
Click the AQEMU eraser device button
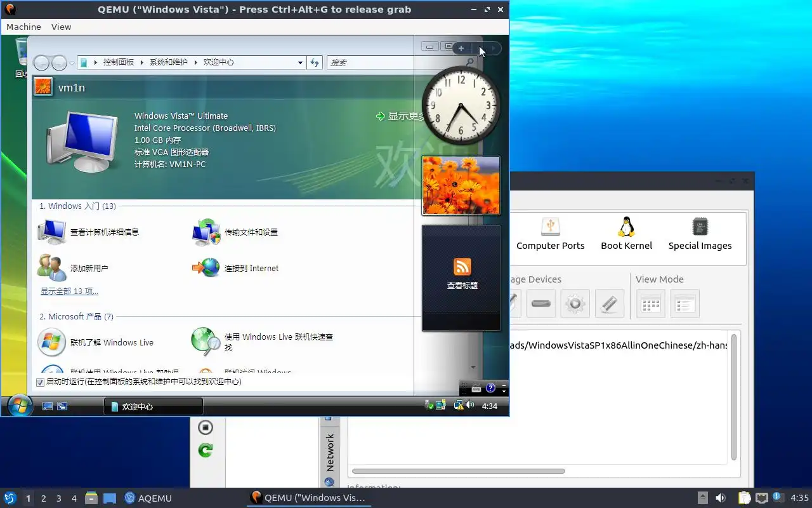click(x=610, y=304)
